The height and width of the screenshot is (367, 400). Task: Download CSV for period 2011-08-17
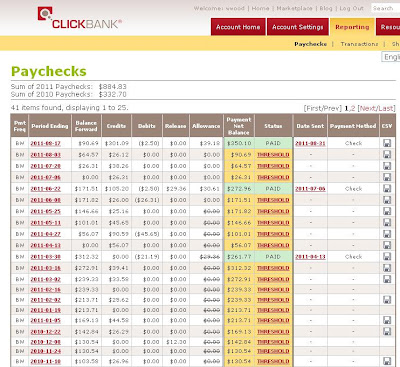coord(387,143)
